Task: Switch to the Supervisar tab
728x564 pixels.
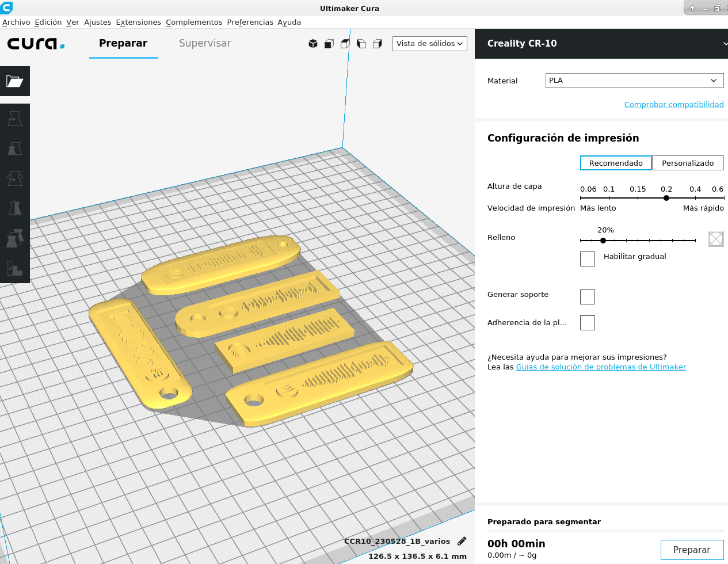Action: 205,43
